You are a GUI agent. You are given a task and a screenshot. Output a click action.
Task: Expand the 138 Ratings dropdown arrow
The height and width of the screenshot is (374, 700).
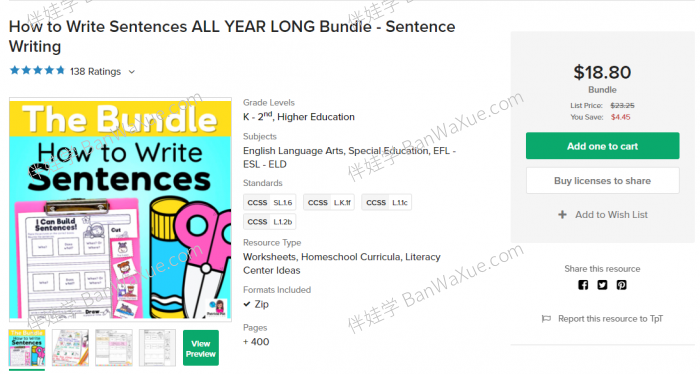(132, 71)
